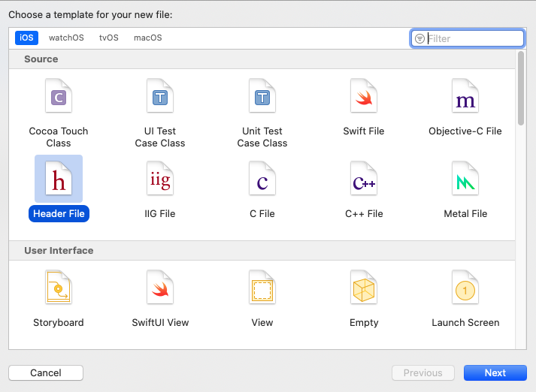Select the IIG File template icon

click(x=160, y=178)
